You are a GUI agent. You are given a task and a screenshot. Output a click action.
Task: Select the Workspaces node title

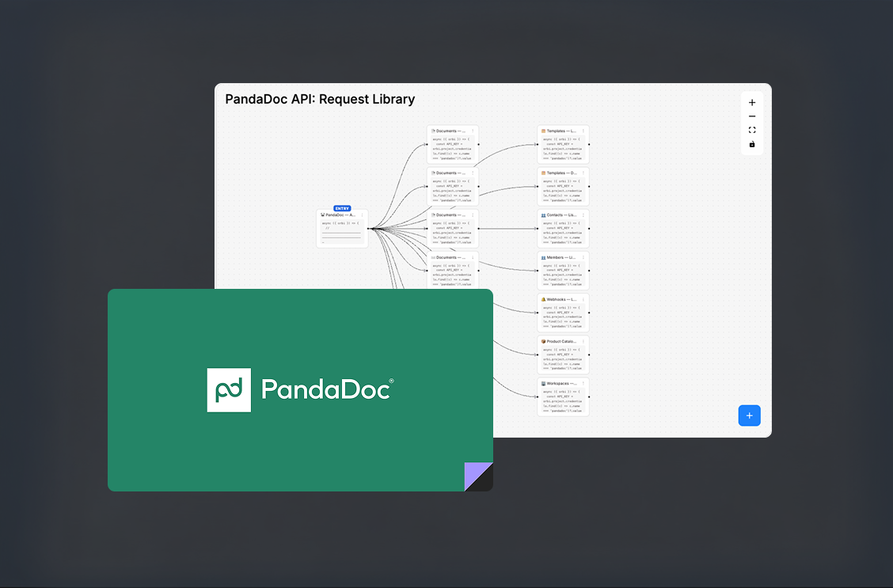[x=561, y=384]
